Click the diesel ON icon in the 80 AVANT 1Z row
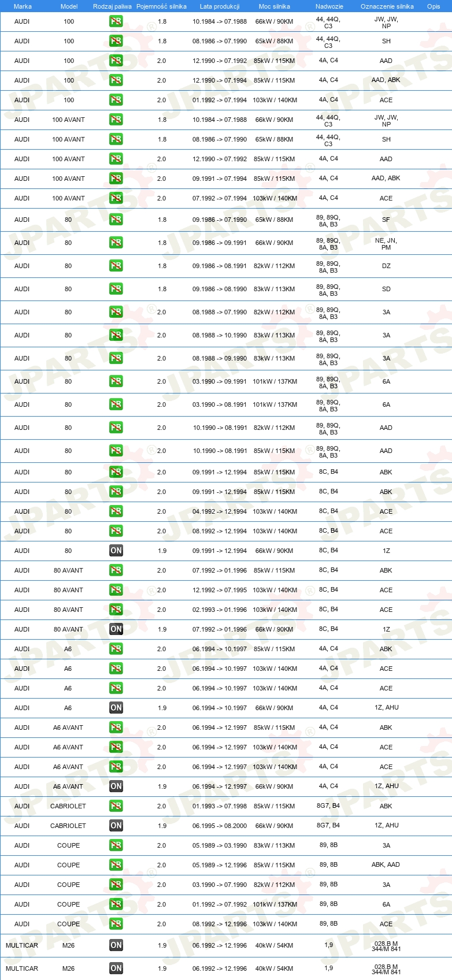 click(x=116, y=629)
